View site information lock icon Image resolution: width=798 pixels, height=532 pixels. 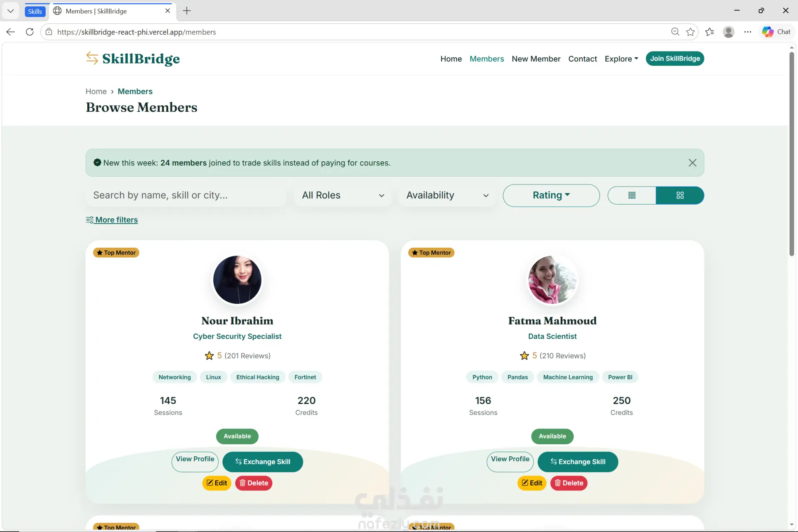(x=49, y=32)
